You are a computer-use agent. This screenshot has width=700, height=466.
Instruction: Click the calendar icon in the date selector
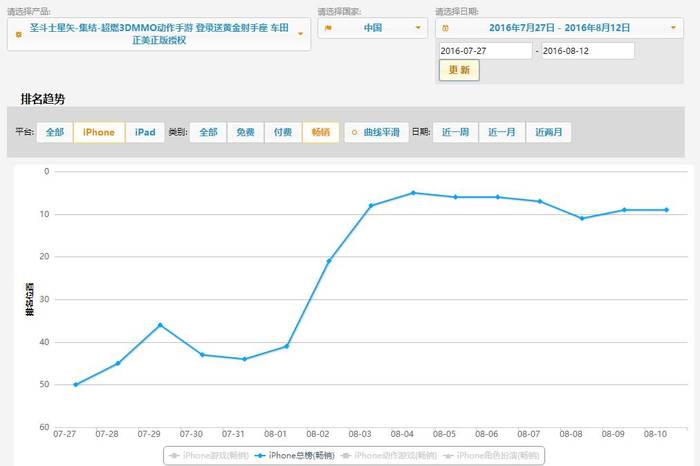[x=445, y=28]
